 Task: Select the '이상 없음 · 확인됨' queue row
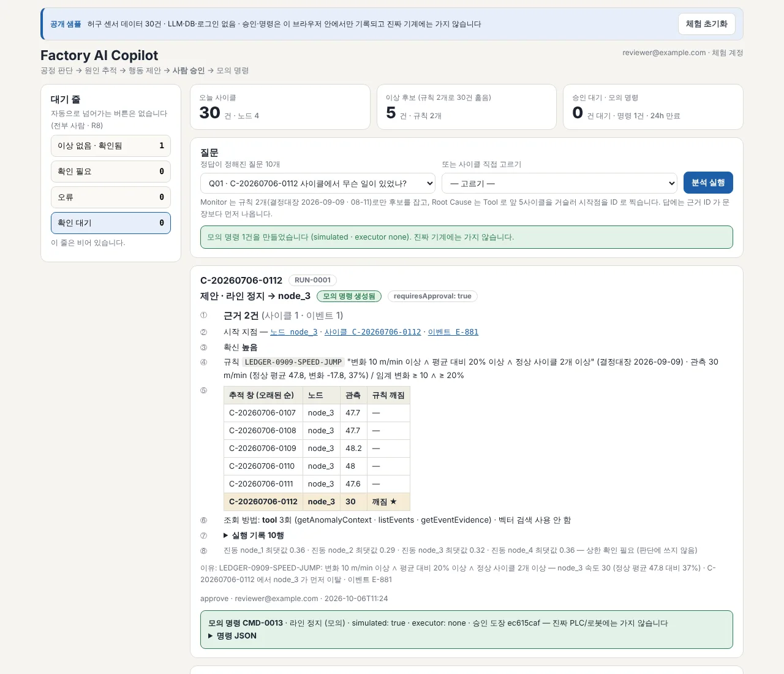(111, 146)
